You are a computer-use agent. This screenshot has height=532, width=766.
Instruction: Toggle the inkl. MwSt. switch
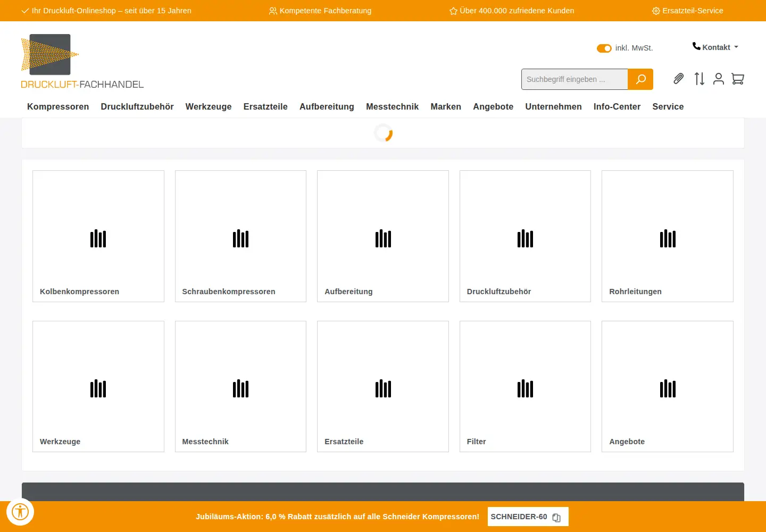tap(604, 48)
